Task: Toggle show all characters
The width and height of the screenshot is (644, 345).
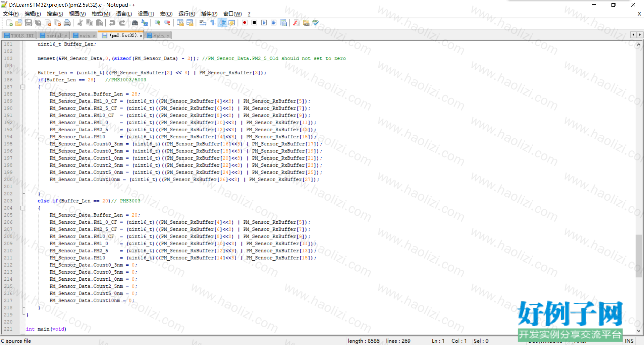Action: tap(212, 23)
